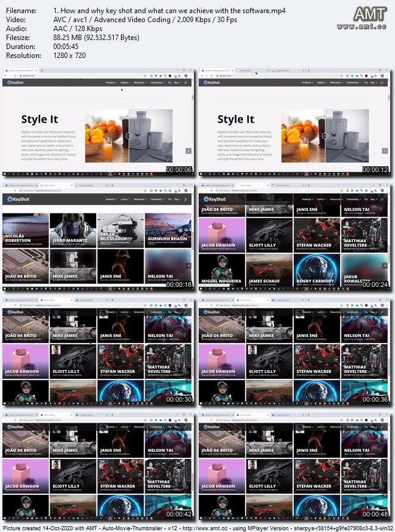
Task: Click back-to-top arrow in the 00:00:12 frame
Action: tap(385, 151)
